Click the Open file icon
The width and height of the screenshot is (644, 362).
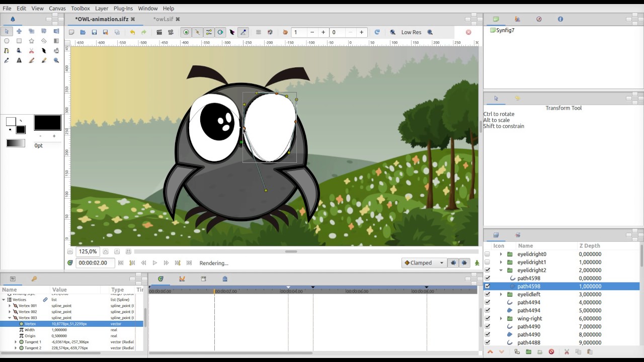(83, 32)
